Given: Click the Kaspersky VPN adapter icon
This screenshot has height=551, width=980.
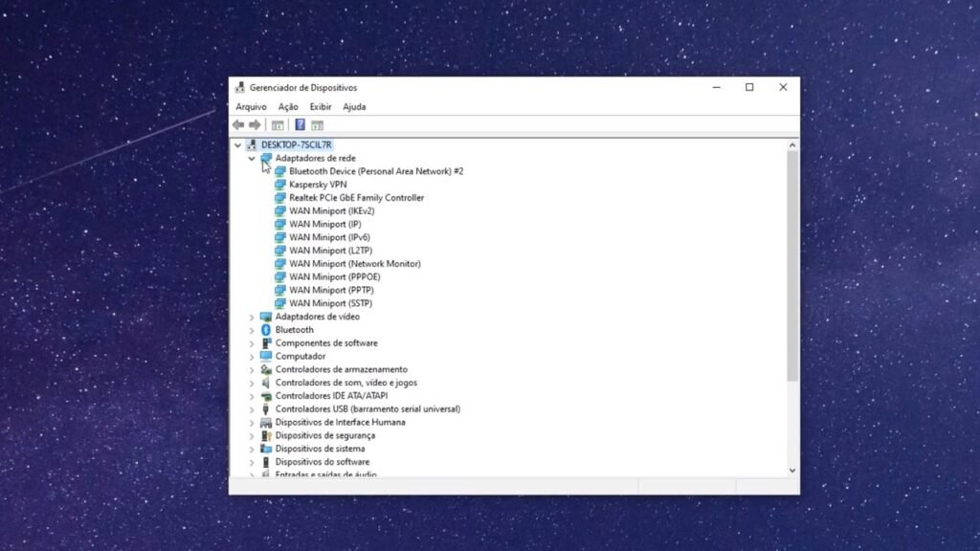Looking at the screenshot, I should 280,185.
